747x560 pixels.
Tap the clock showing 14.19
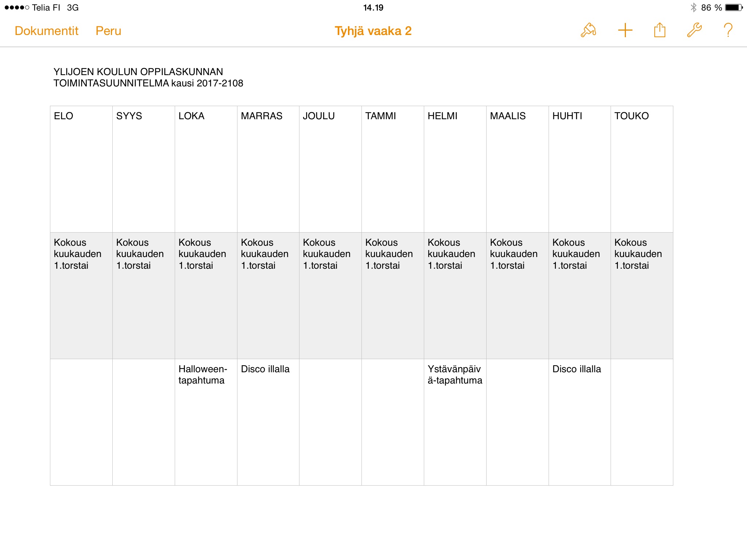coord(373,8)
